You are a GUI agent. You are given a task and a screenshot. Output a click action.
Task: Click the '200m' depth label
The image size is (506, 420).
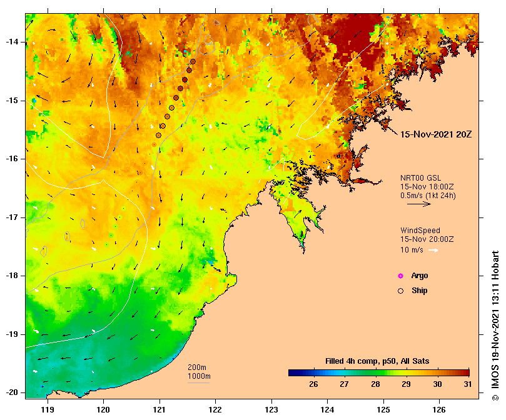click(197, 367)
